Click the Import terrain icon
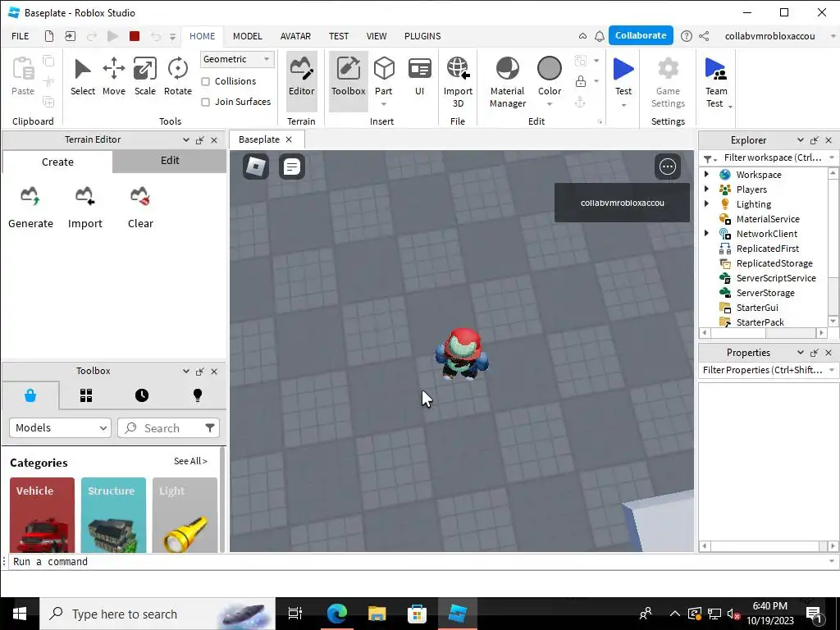The image size is (840, 630). click(x=84, y=208)
